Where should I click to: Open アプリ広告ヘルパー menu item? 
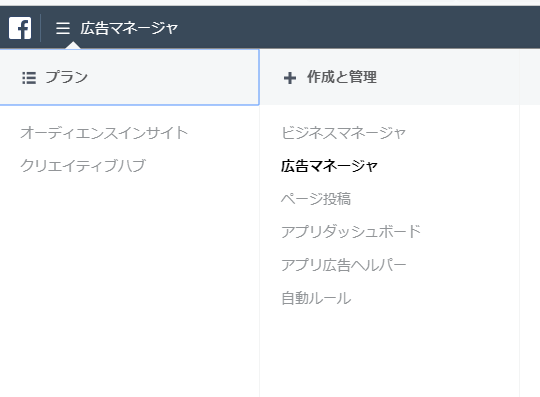[x=344, y=265]
